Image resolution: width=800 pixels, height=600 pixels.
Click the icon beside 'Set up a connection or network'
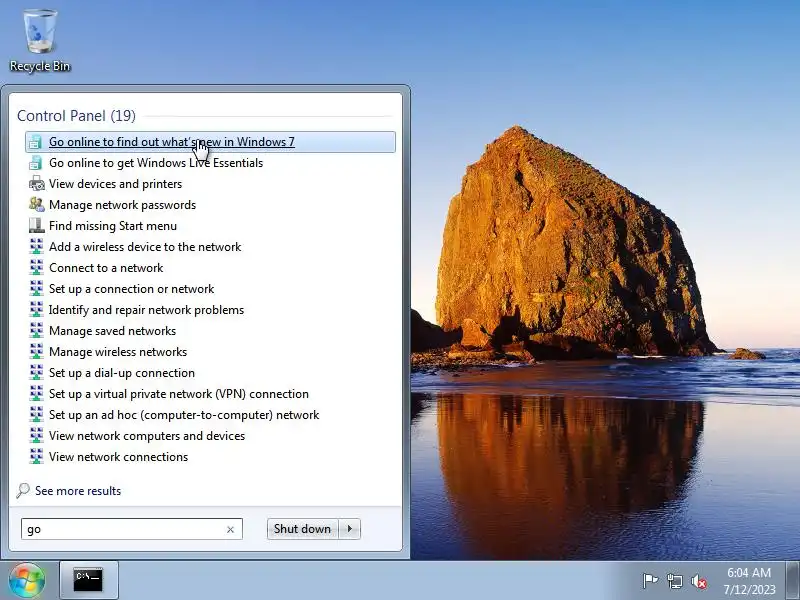[x=36, y=289]
